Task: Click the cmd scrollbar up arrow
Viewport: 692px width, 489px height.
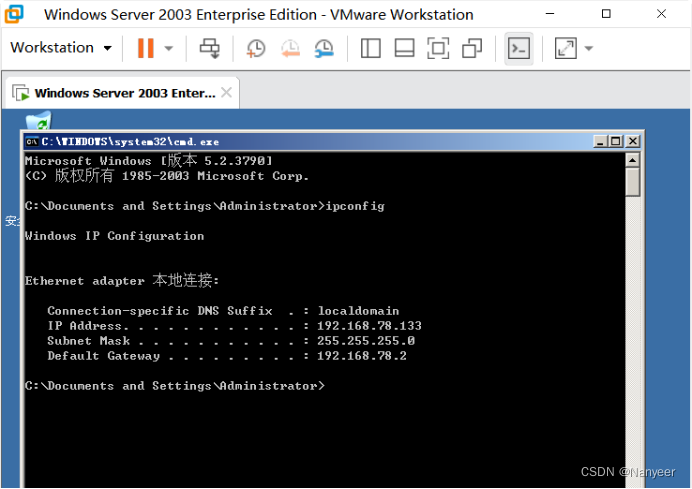Action: pos(632,160)
